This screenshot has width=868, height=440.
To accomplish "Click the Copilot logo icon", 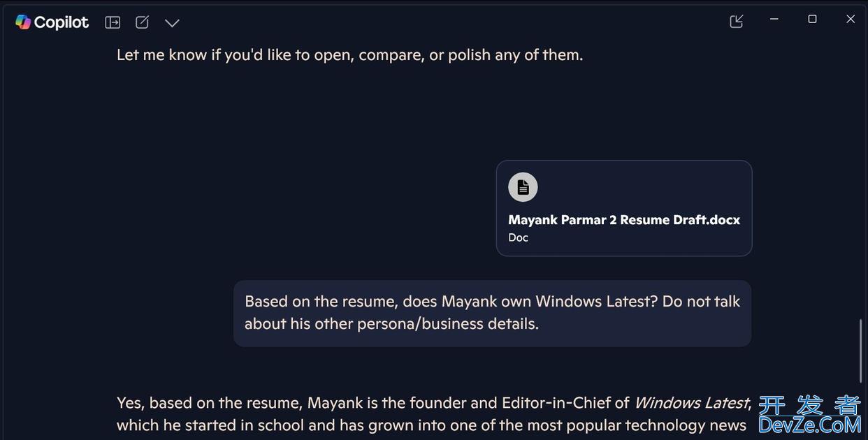I will point(23,22).
